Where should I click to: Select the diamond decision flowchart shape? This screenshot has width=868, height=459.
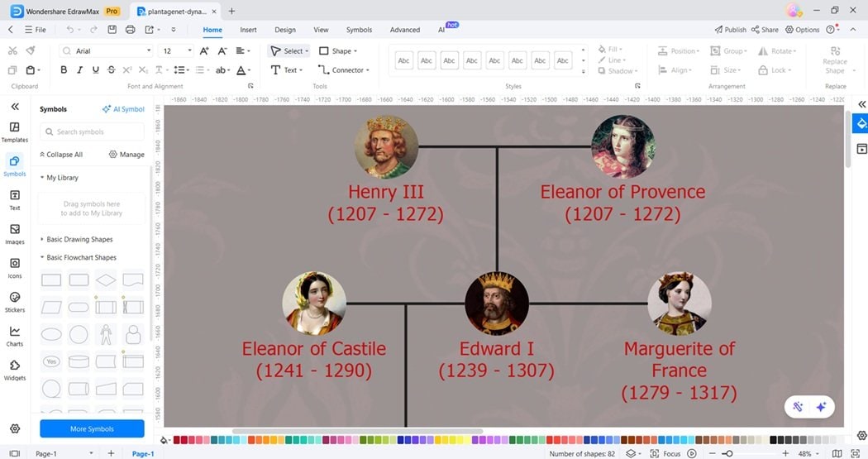point(106,280)
